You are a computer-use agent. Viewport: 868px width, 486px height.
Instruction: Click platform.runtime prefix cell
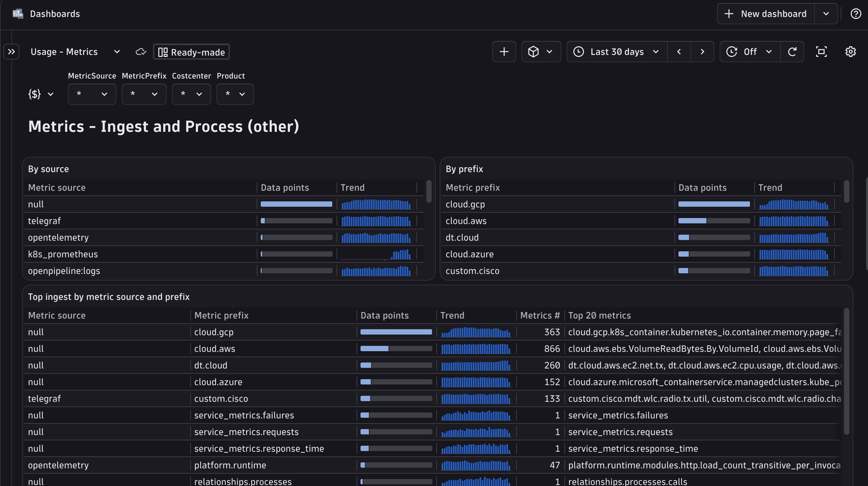[x=230, y=465]
